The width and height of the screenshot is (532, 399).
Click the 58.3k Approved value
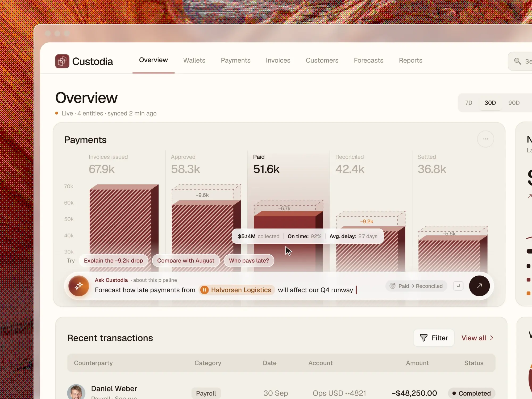185,169
